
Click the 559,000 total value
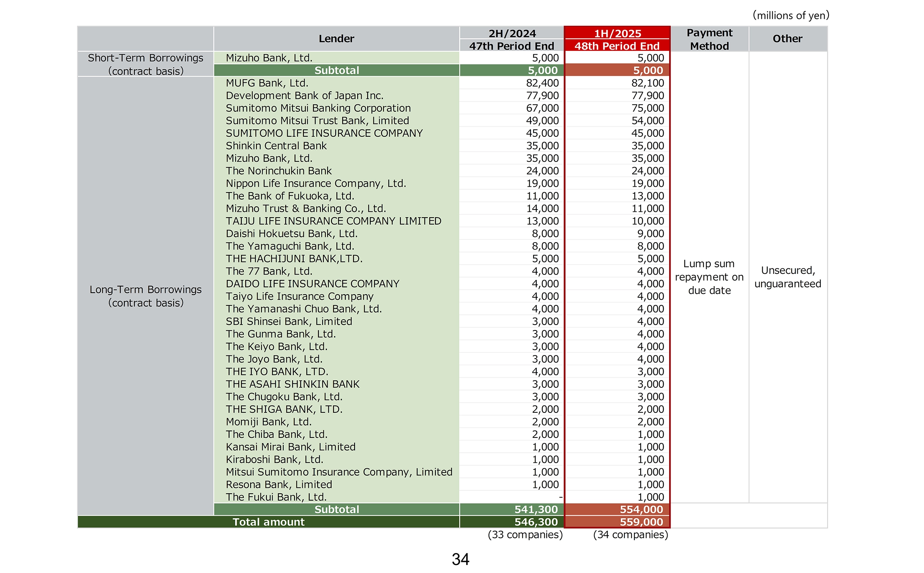coord(641,522)
